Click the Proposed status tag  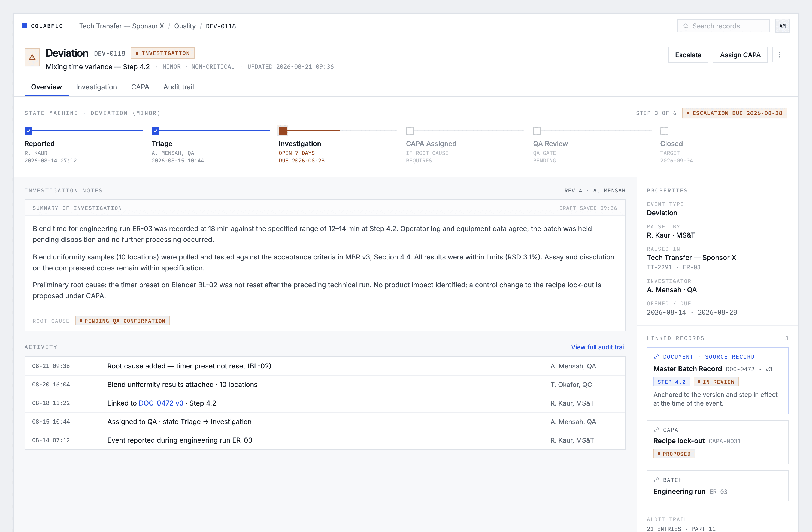coord(674,454)
